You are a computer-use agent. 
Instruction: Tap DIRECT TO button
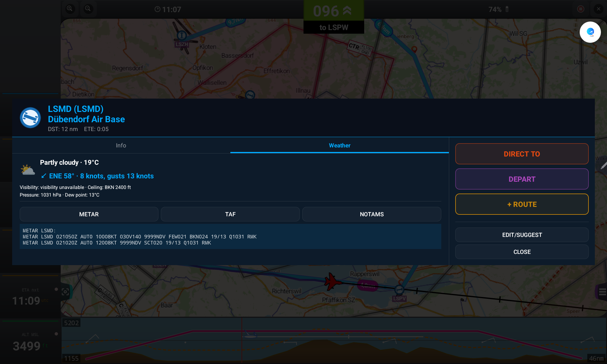coord(522,154)
